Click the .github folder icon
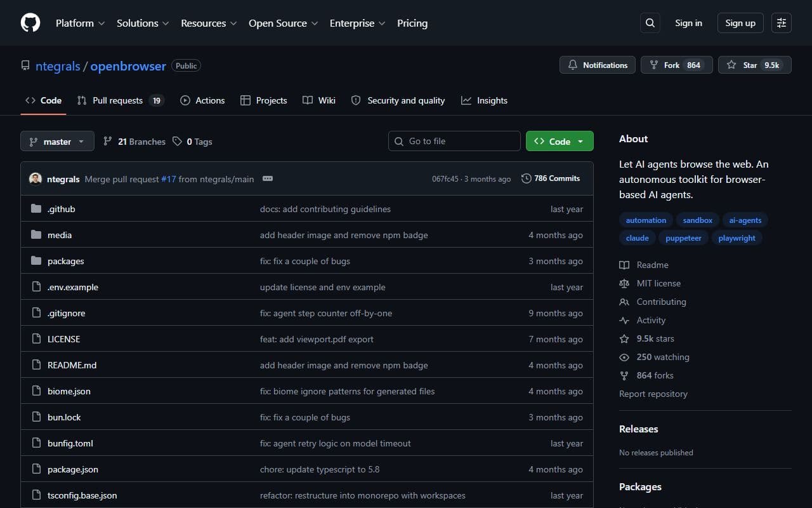The width and height of the screenshot is (812, 508). click(x=36, y=209)
